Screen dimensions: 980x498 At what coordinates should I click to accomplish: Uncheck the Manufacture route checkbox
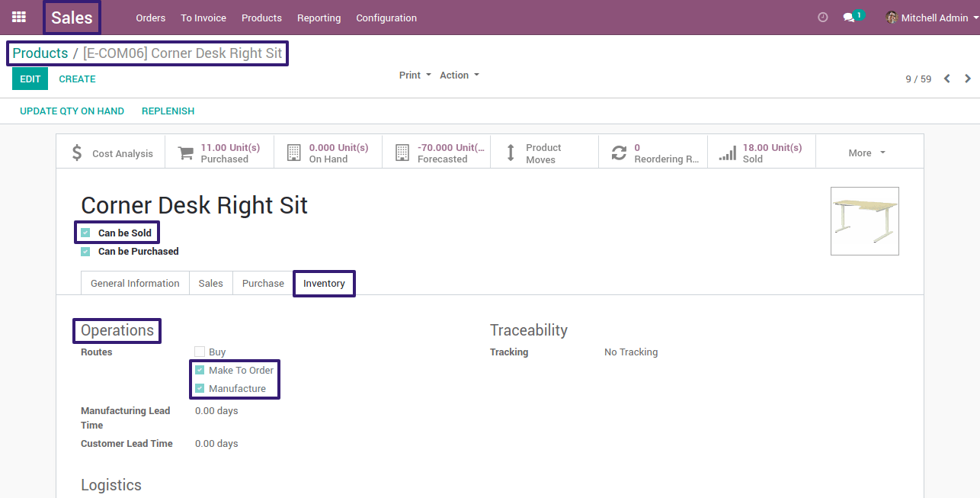[200, 388]
